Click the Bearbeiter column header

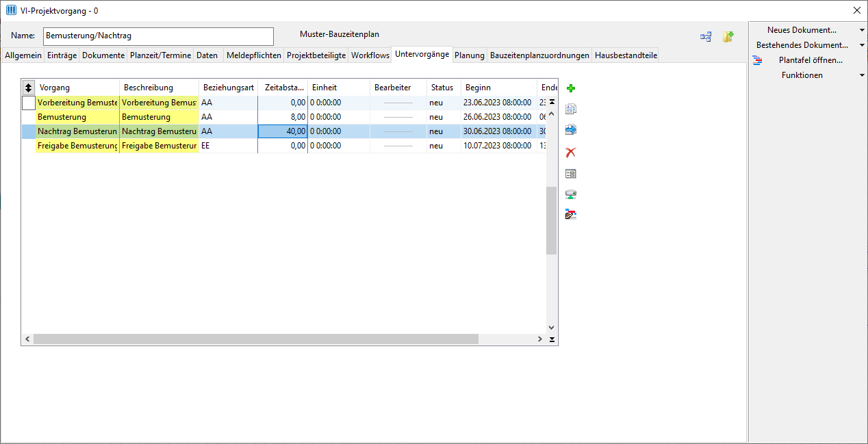(398, 88)
